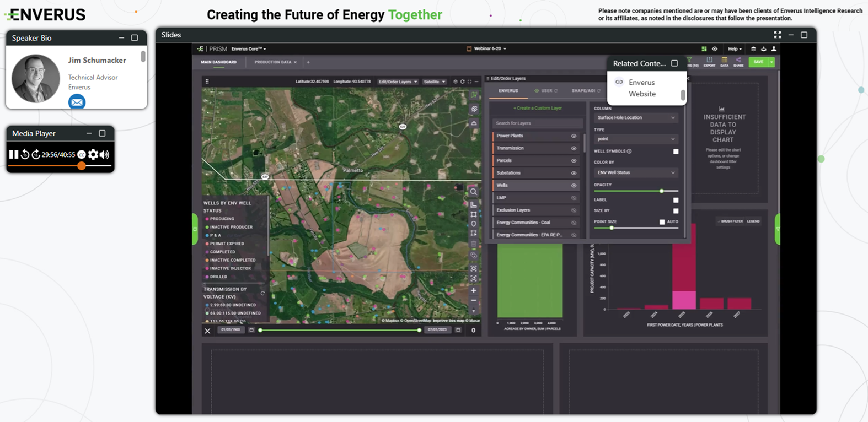This screenshot has height=422, width=868.
Task: Zoom in on the map
Action: (473, 290)
